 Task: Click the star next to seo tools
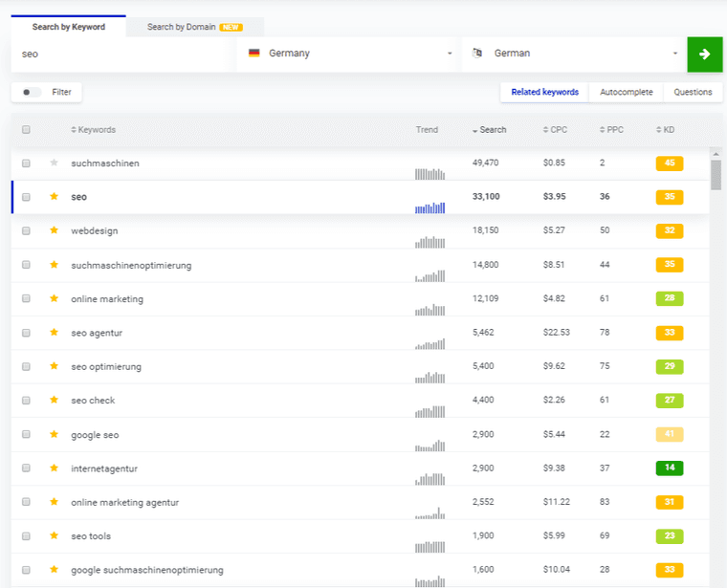tap(54, 535)
